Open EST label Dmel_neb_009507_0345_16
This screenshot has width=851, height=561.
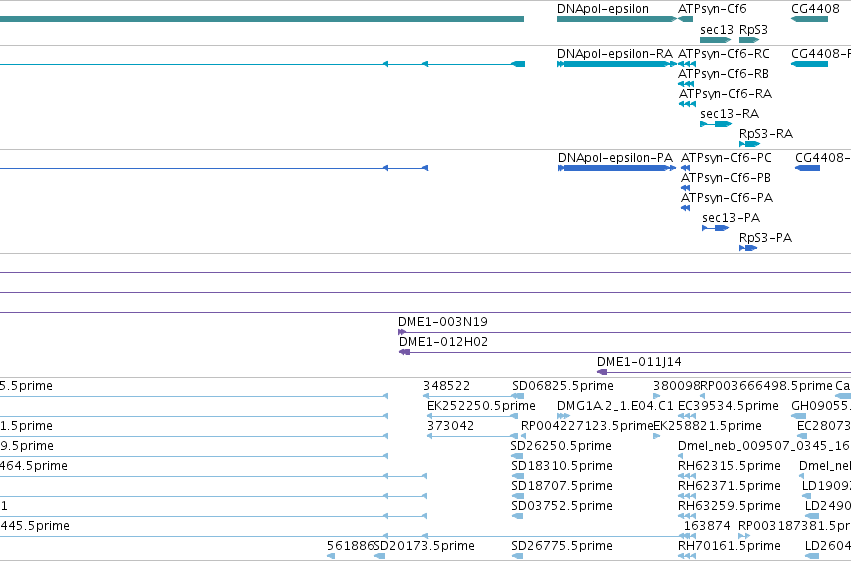(764, 446)
